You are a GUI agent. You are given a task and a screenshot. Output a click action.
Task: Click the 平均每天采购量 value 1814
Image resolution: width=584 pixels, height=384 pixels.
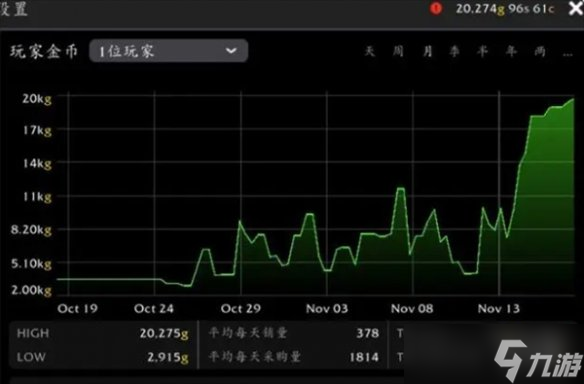point(364,357)
